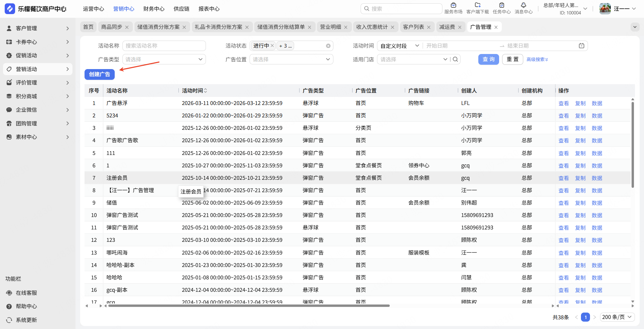Image resolution: width=644 pixels, height=329 pixels.
Task: Open the 任务中心 task center icon
Action: point(501,5)
